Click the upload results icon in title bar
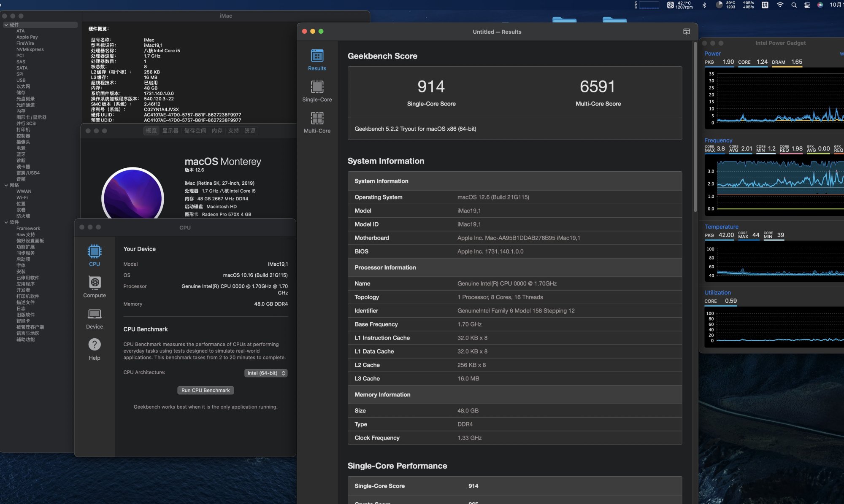Viewport: 844px width, 504px height. point(687,32)
